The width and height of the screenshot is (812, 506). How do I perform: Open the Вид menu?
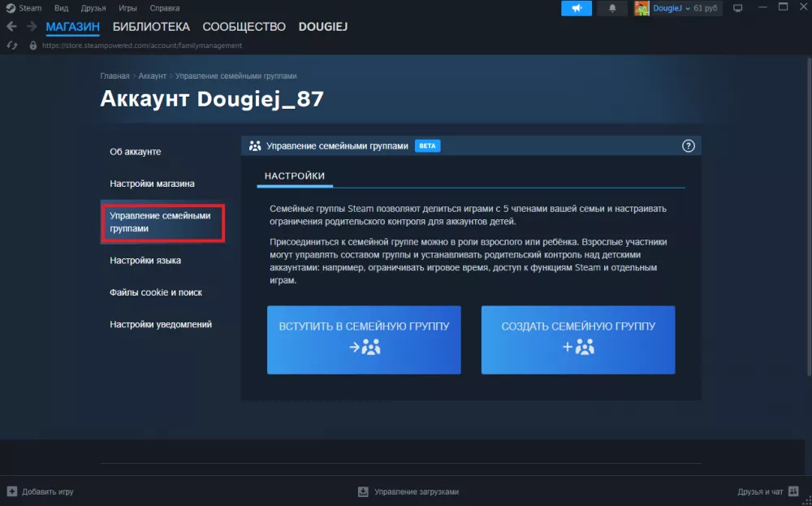click(62, 8)
